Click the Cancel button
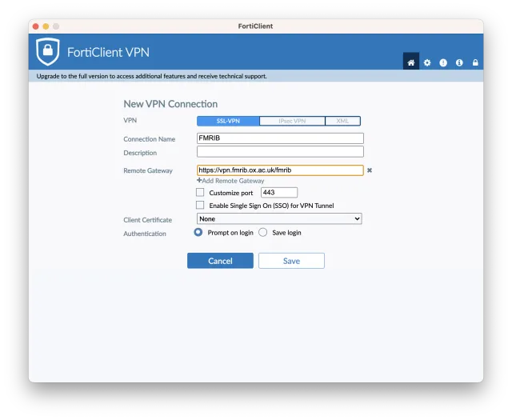512x420 pixels. 220,261
